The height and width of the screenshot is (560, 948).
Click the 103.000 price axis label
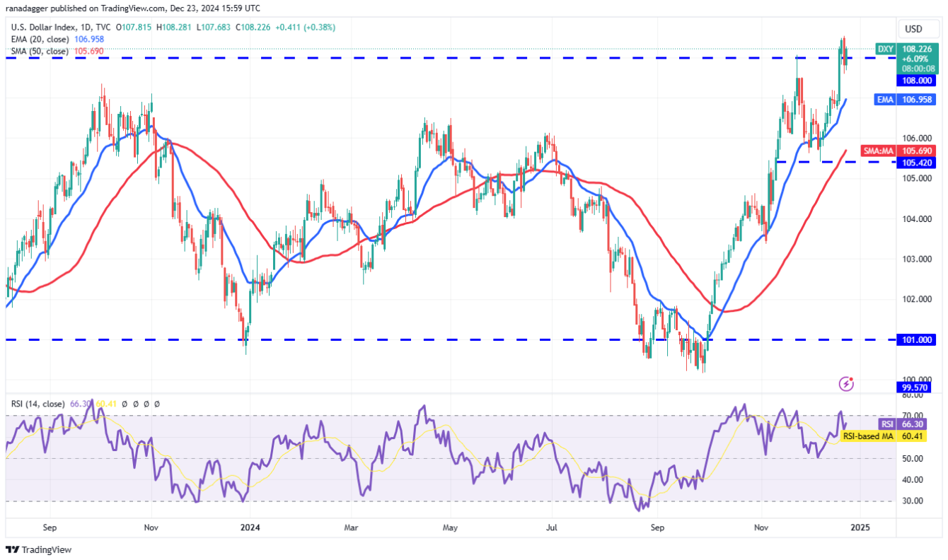[917, 259]
